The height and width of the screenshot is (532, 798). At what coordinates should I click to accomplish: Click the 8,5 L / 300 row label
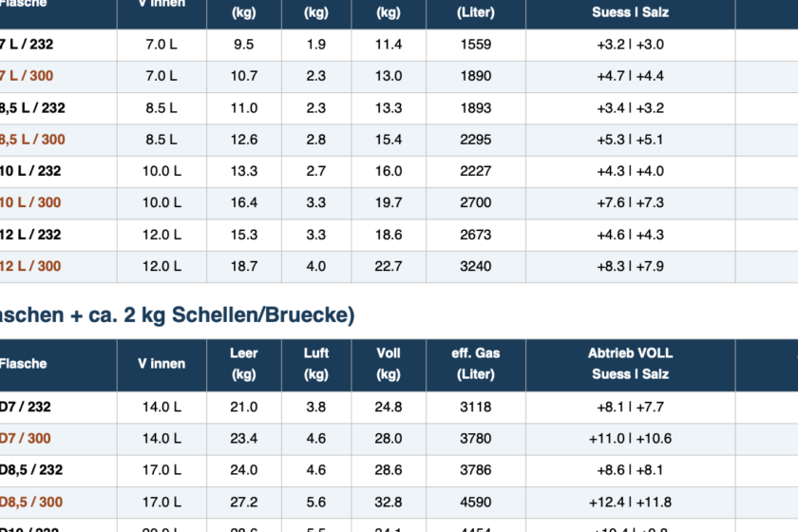(x=32, y=140)
